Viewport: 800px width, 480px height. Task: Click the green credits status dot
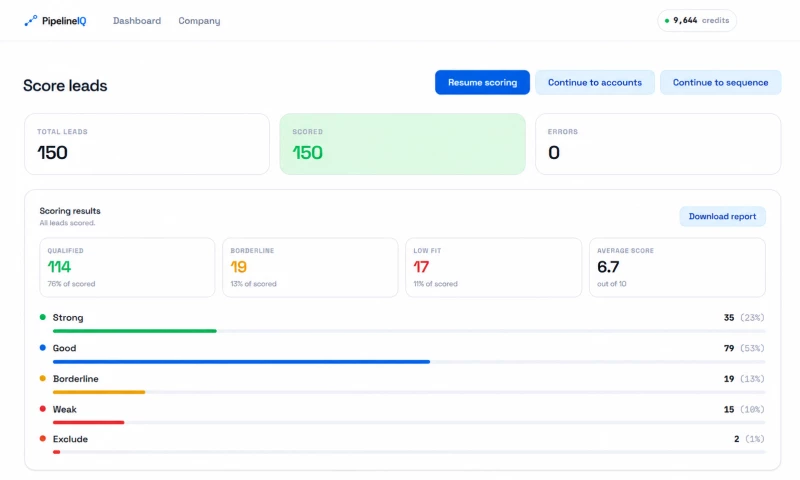click(x=667, y=21)
